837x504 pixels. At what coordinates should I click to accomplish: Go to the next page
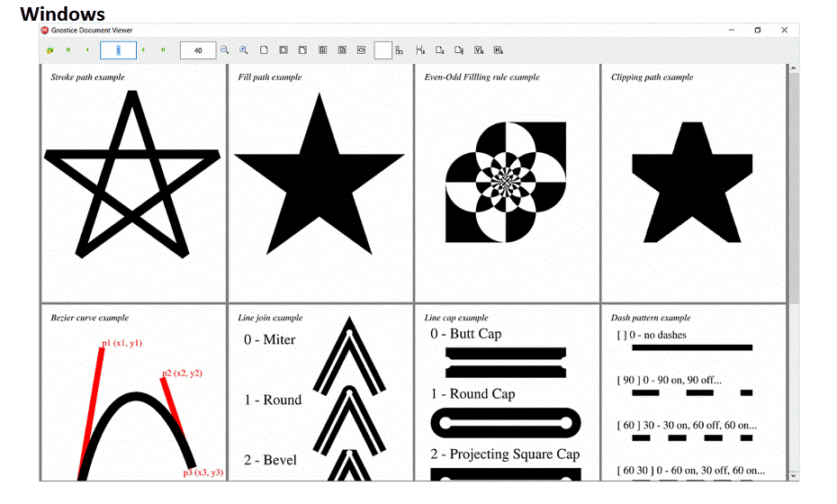point(144,49)
